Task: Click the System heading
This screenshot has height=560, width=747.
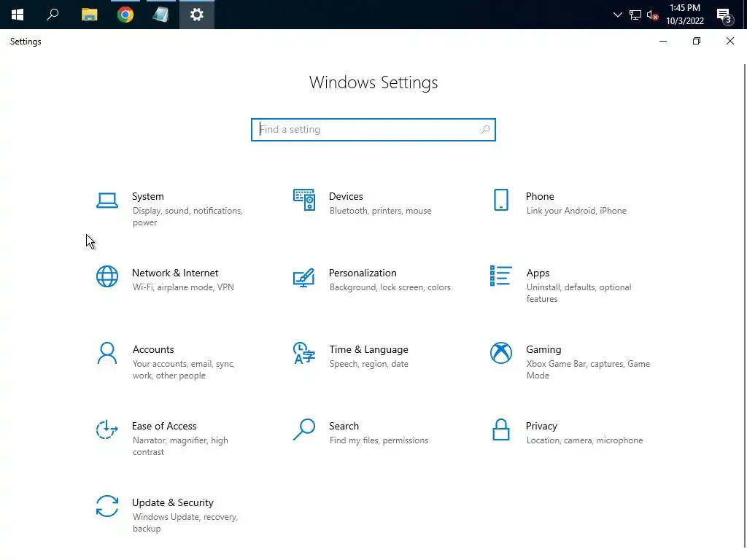Action: [147, 196]
